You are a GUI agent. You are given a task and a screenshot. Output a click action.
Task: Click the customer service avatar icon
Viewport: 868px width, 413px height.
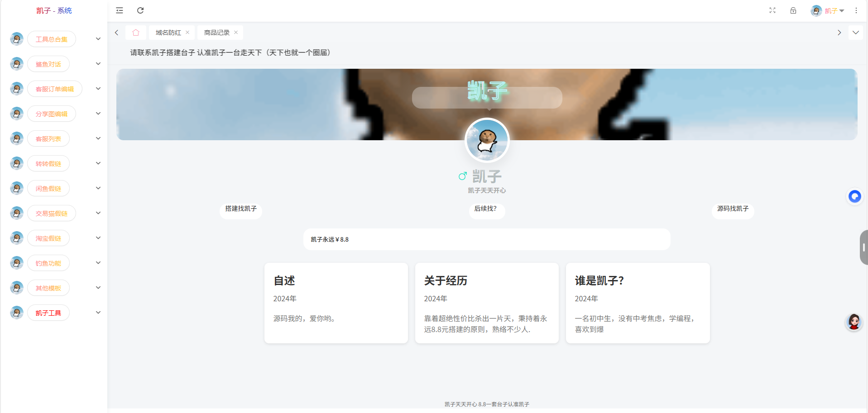854,322
